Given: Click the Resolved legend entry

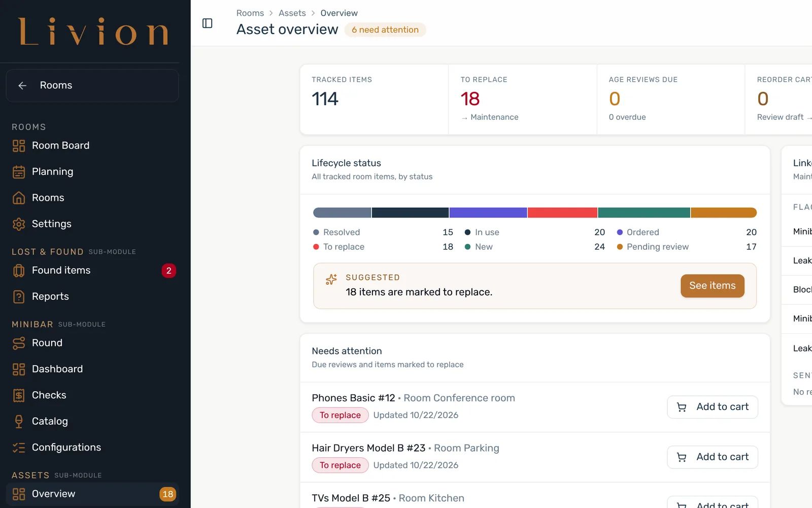Looking at the screenshot, I should pyautogui.click(x=383, y=232).
